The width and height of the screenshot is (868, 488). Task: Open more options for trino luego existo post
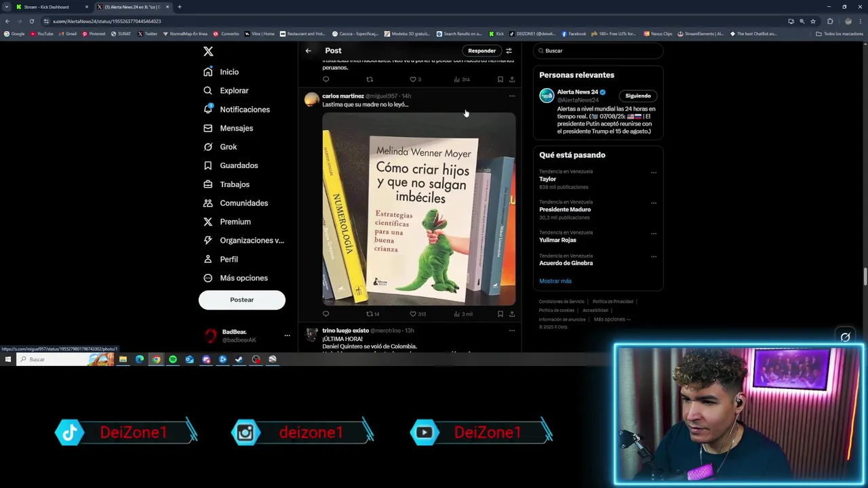coord(512,331)
